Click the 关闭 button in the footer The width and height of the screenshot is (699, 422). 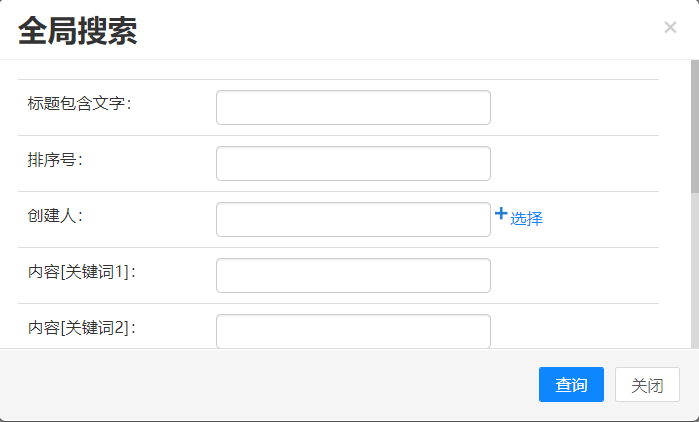click(647, 385)
